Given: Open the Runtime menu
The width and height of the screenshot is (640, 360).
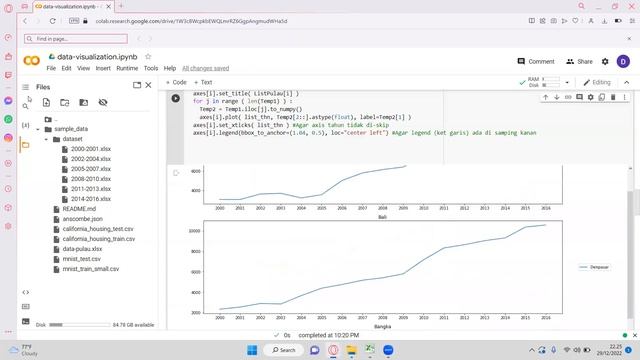Looking at the screenshot, I should (x=127, y=68).
